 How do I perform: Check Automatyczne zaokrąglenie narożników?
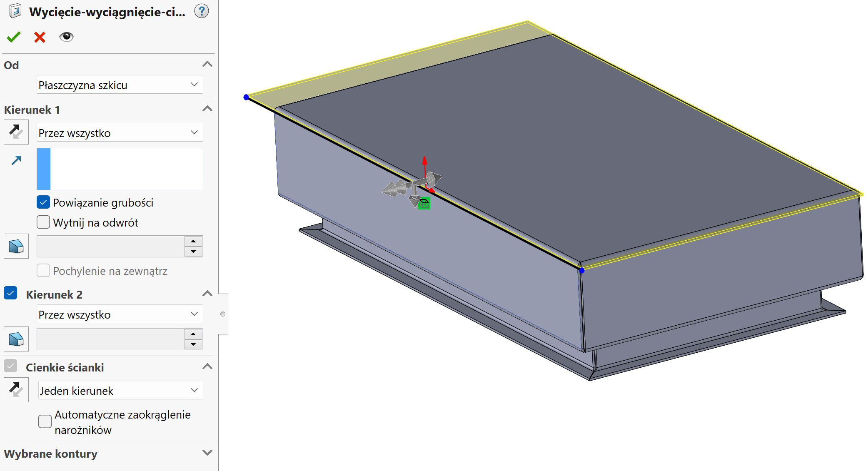[x=45, y=421]
